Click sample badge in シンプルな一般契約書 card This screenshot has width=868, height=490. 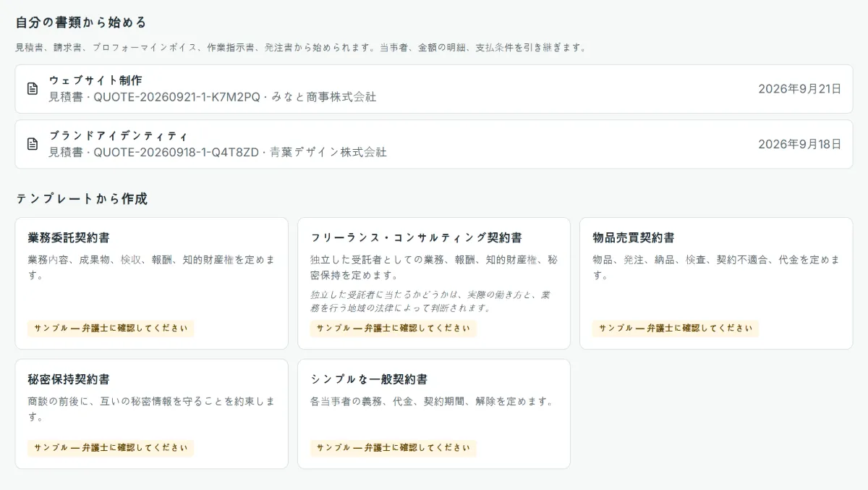click(393, 447)
